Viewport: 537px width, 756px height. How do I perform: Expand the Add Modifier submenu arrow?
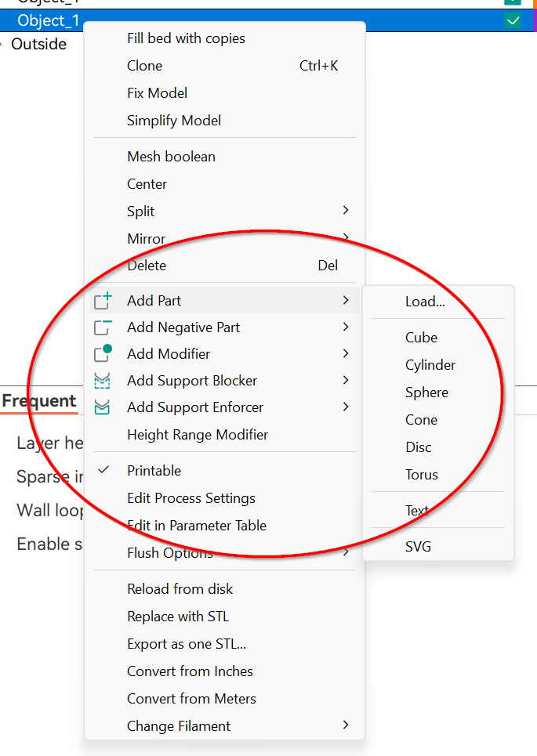pos(346,353)
